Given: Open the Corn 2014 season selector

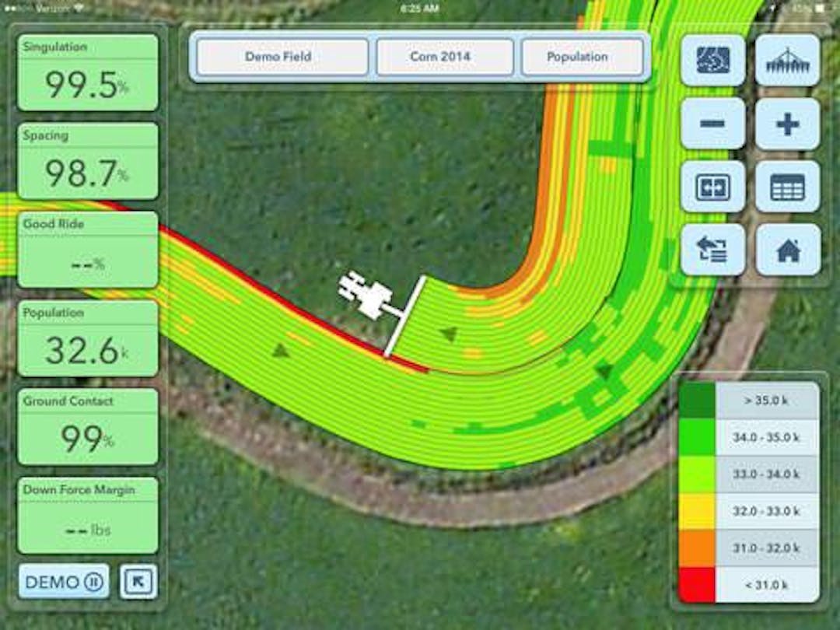Looking at the screenshot, I should tap(446, 57).
